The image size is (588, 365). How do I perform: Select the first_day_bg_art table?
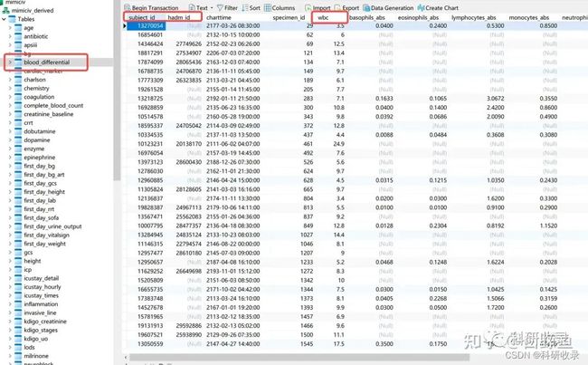click(x=44, y=175)
